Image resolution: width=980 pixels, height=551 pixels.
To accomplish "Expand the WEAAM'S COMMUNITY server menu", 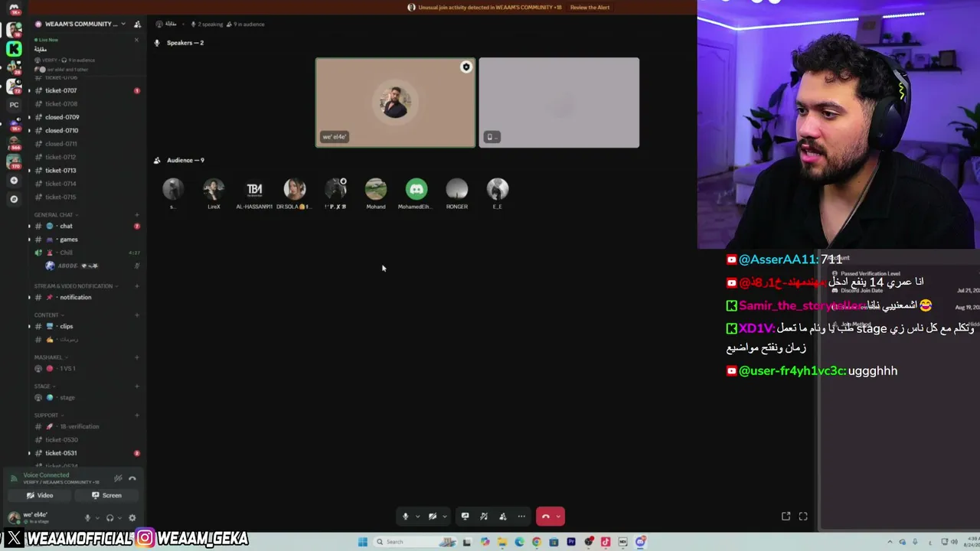I will 82,24.
